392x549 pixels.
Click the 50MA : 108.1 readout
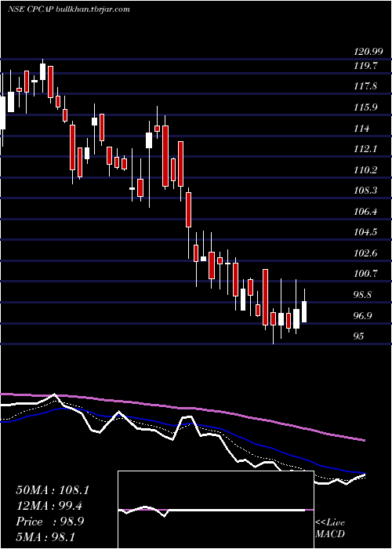tap(53, 490)
